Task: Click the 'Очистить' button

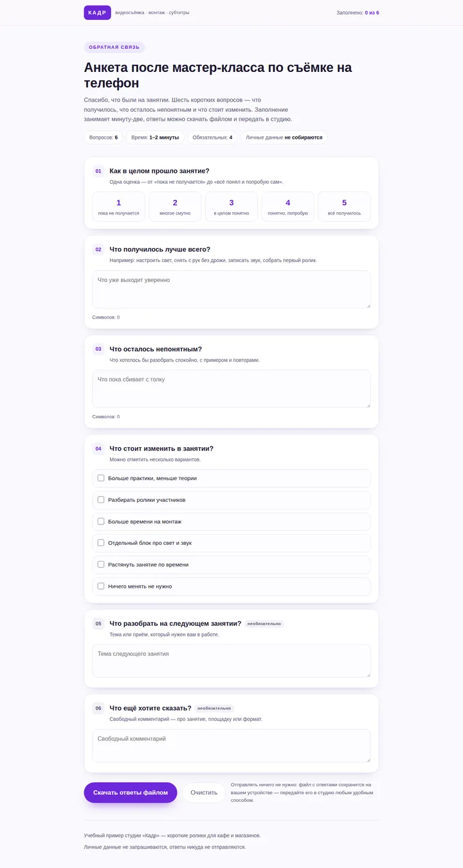Action: pos(204,793)
